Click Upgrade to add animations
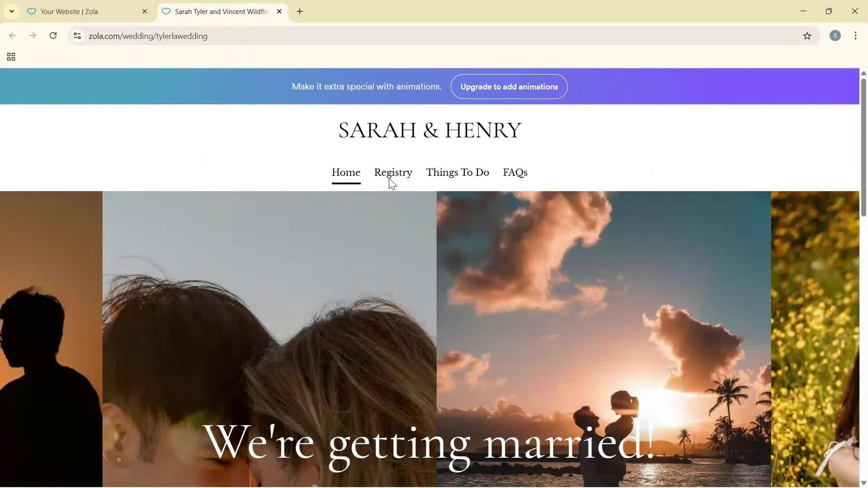Image resolution: width=868 pixels, height=488 pixels. [x=509, y=86]
